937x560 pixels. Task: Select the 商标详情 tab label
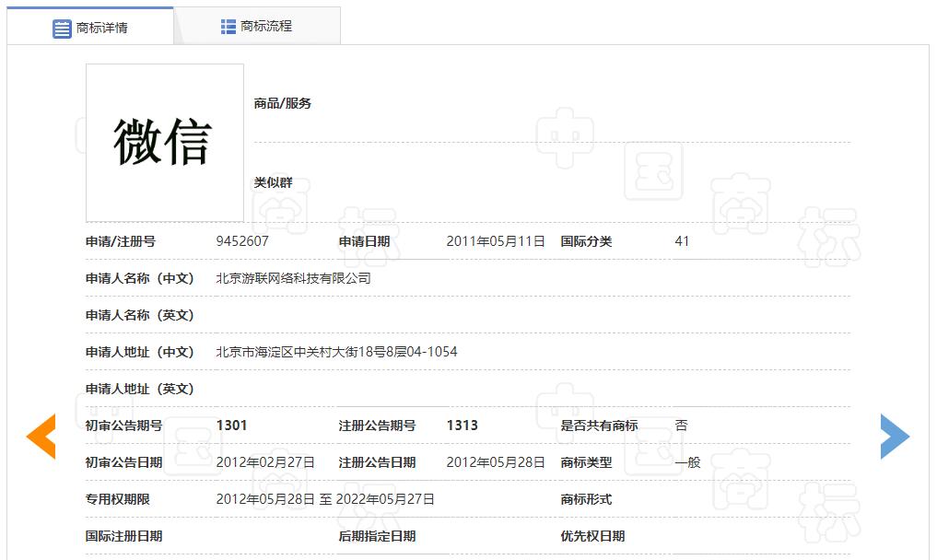pyautogui.click(x=102, y=28)
